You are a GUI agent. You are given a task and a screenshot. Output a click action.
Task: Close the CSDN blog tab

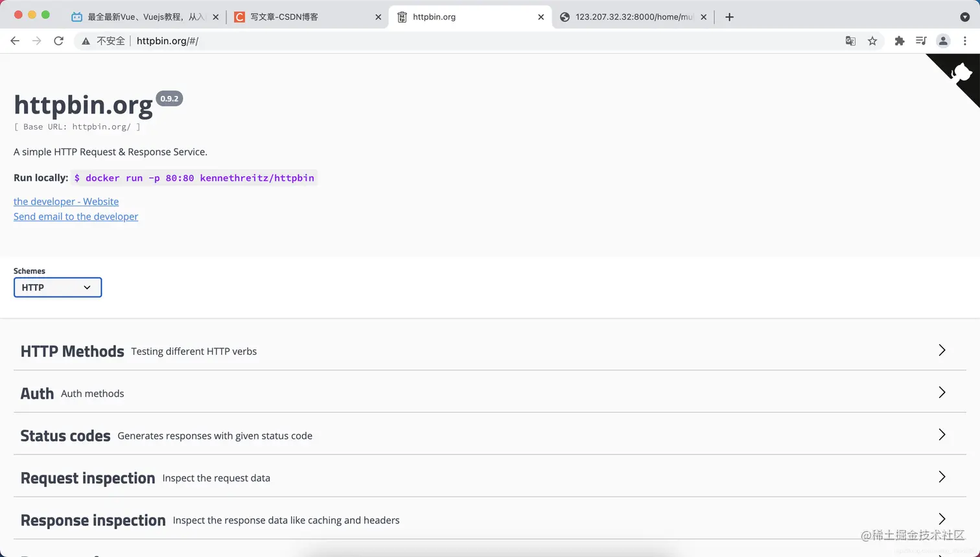[379, 18]
